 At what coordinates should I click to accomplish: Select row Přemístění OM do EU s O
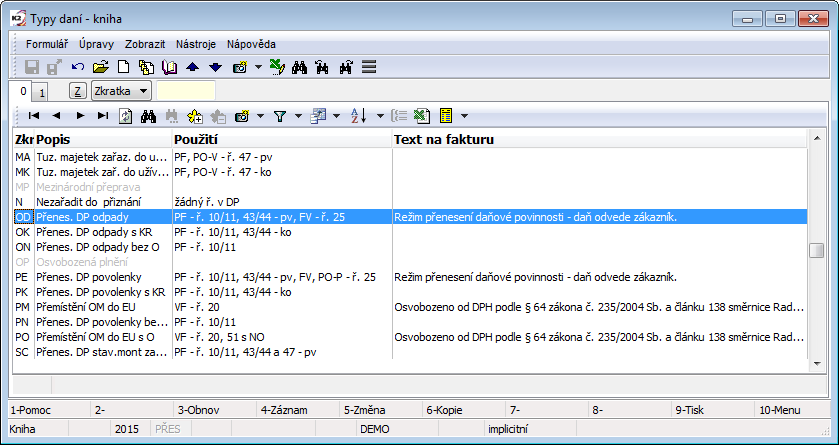tap(410, 337)
